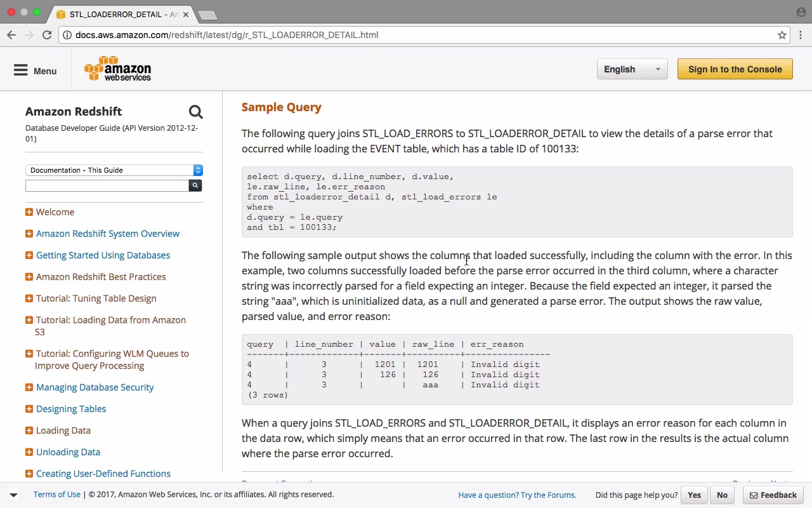This screenshot has width=812, height=508.
Task: Expand the Loading Data tree node
Action: coord(29,431)
